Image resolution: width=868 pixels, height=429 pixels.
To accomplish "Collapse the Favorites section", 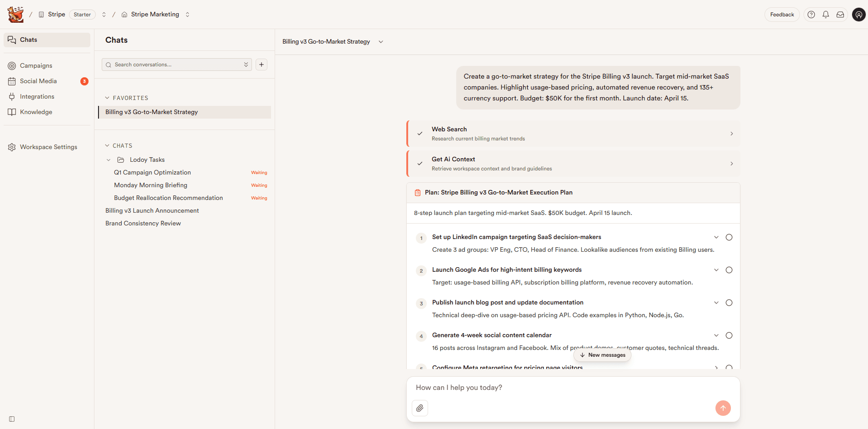I will pos(107,98).
